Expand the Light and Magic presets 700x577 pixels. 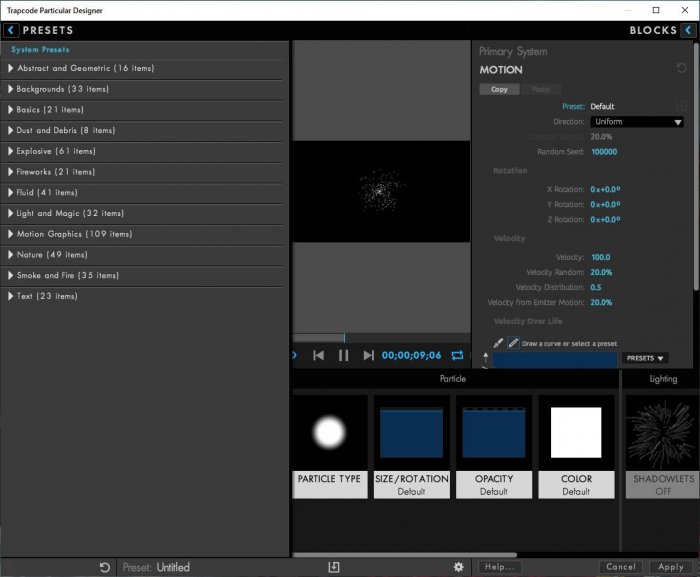[x=10, y=213]
